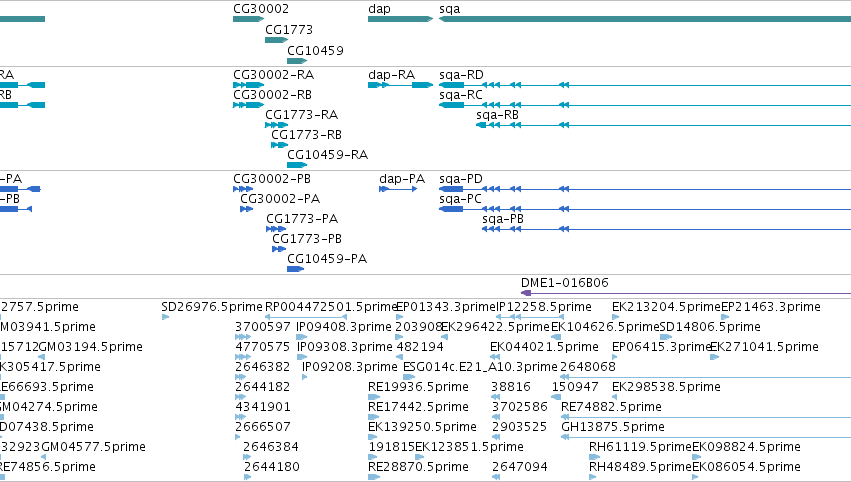Select protein CG30002-PA

246,209
